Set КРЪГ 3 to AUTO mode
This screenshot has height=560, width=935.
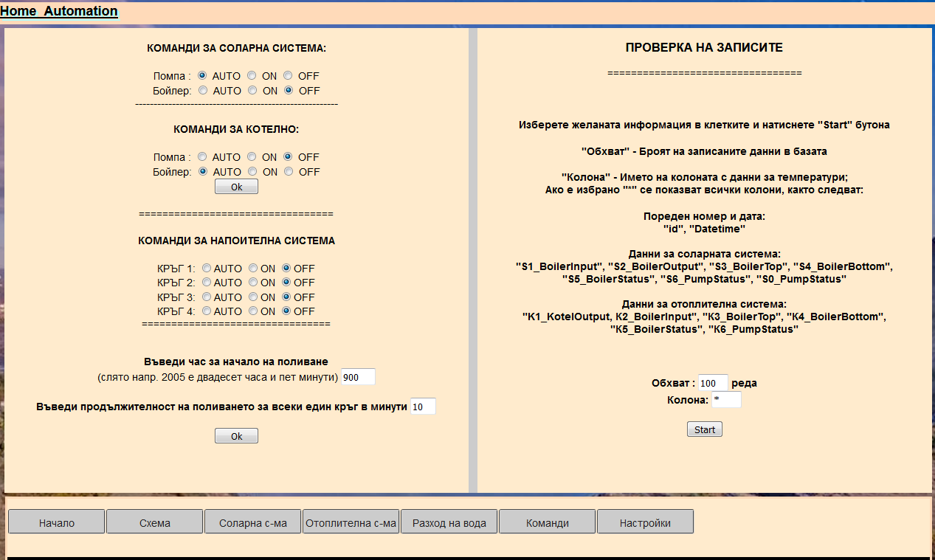click(207, 297)
